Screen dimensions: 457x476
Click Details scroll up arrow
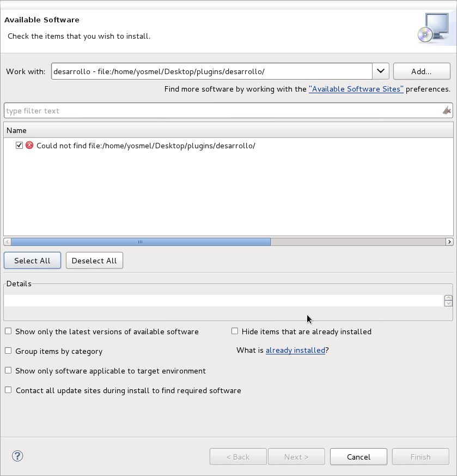click(448, 298)
